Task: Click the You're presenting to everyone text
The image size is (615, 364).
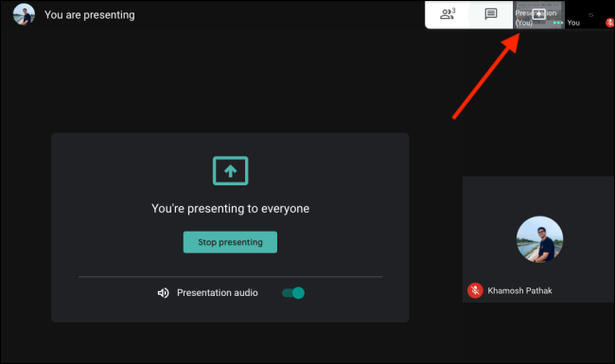Action: click(230, 208)
